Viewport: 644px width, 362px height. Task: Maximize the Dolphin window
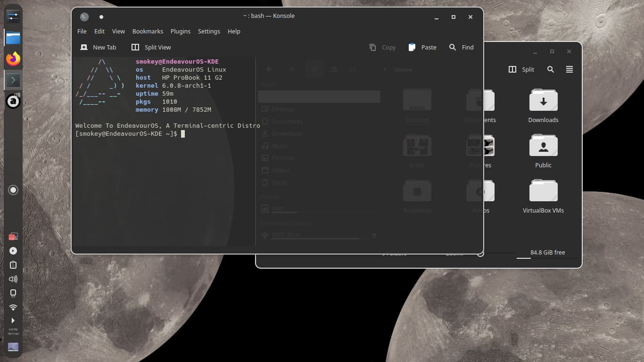(552, 51)
